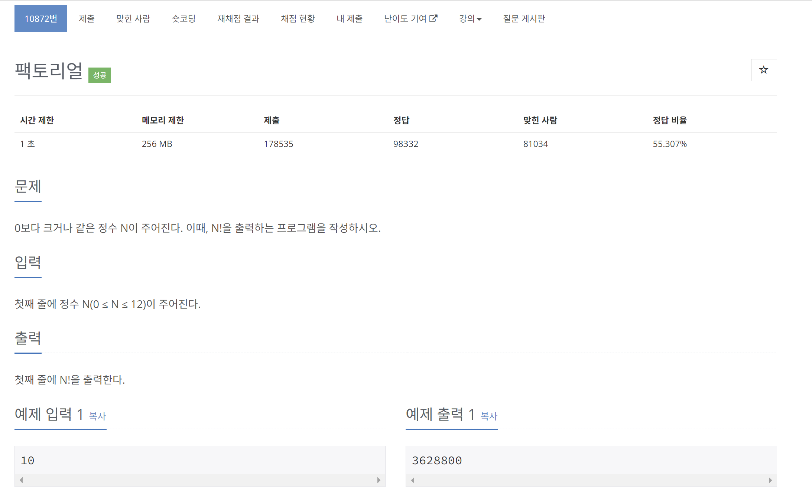Click the example output 3628800 box
Viewport: 812px width, 504px height.
[x=591, y=461]
